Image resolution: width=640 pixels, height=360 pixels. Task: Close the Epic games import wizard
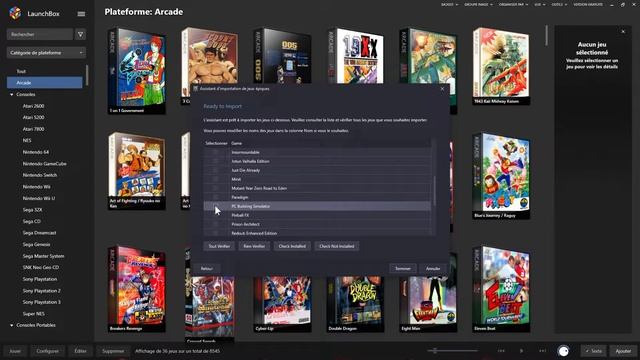coord(442,89)
